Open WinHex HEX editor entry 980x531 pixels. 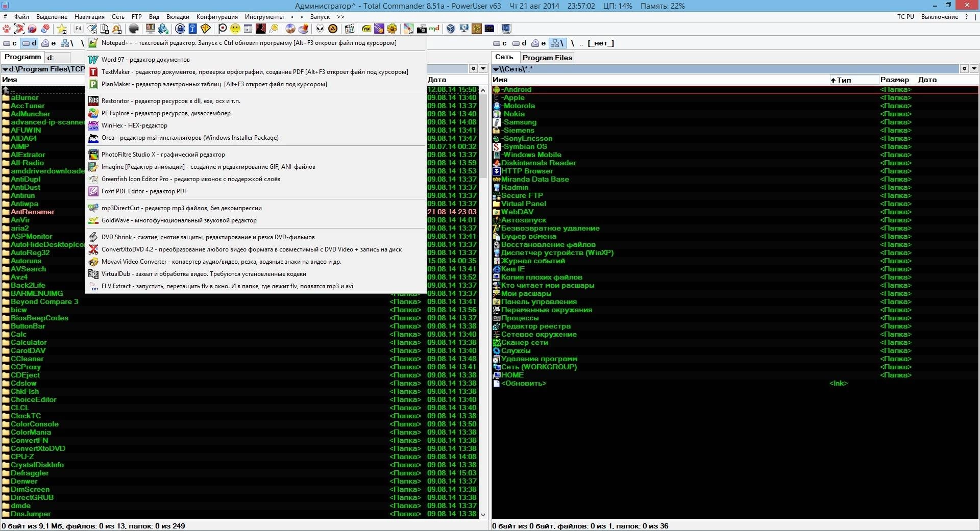click(x=256, y=125)
